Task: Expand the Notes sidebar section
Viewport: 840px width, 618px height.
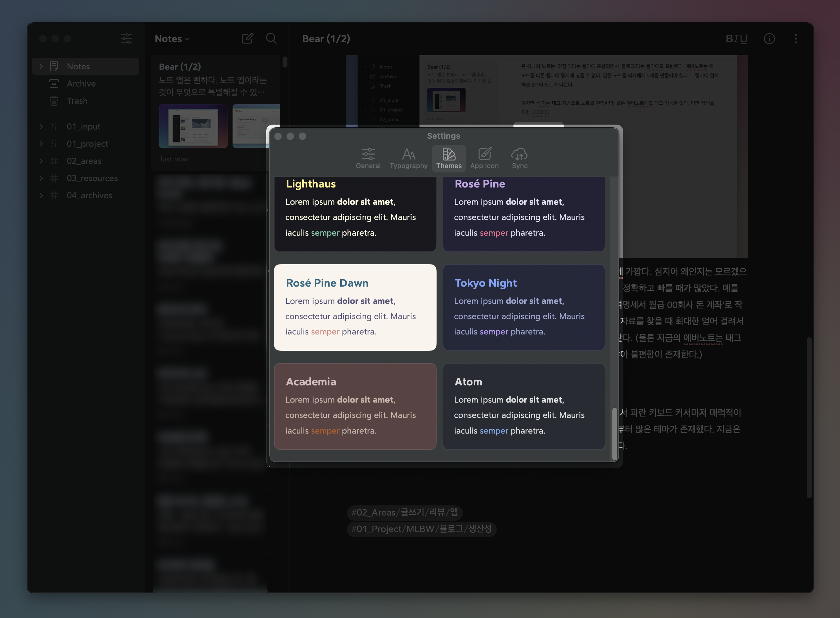Action: coord(41,67)
